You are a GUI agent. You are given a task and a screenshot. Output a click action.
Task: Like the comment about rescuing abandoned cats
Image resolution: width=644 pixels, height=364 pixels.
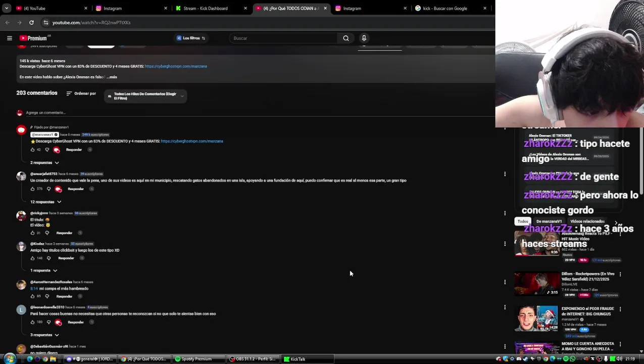[33, 189]
